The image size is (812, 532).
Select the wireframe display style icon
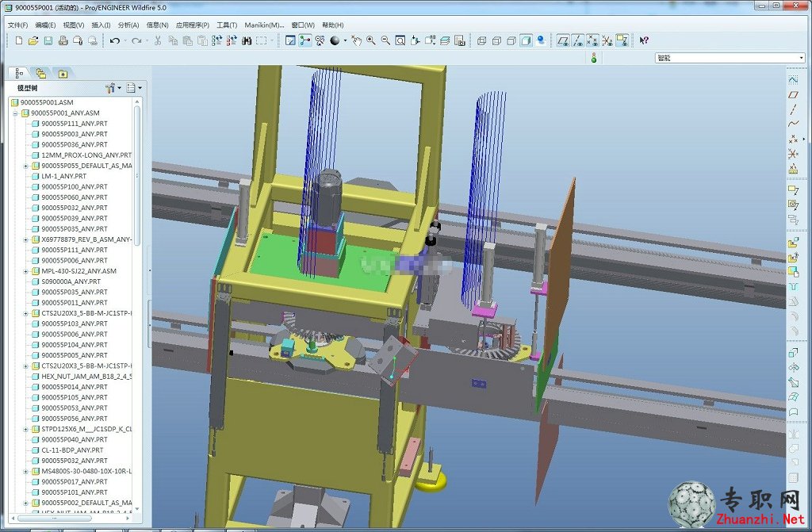click(x=481, y=40)
